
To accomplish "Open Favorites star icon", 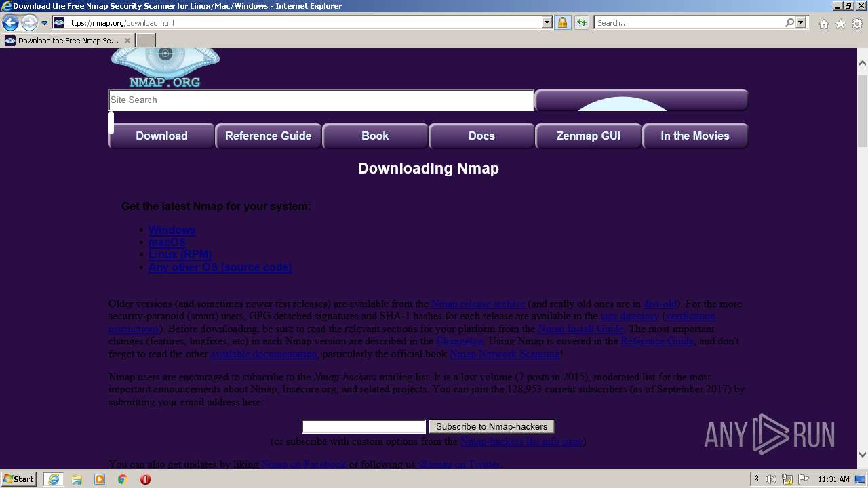I will click(x=840, y=24).
